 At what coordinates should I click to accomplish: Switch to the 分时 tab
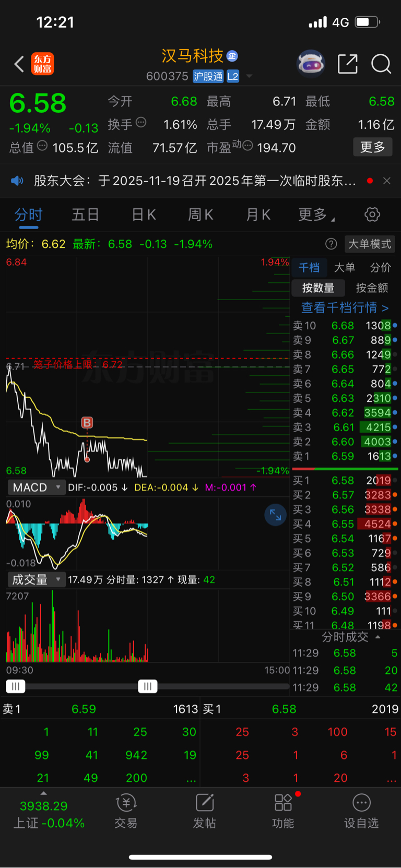28,215
